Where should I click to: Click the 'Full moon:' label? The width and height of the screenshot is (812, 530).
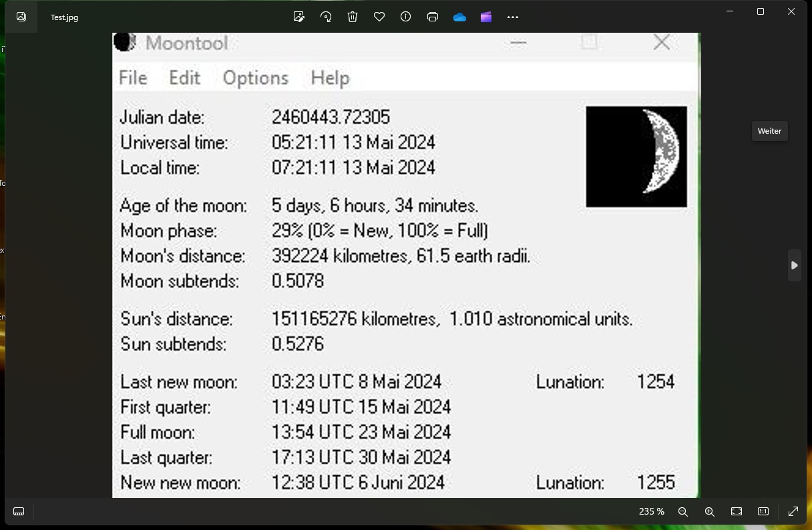click(158, 432)
